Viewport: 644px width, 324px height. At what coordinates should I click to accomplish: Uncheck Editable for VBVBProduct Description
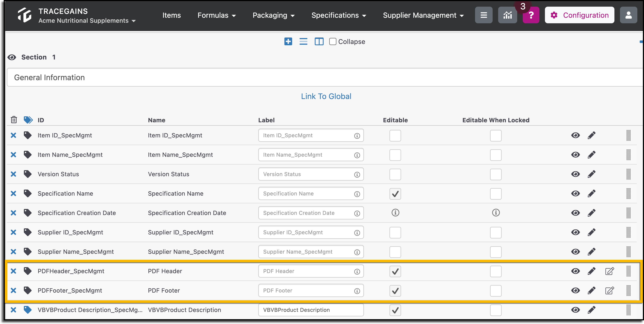click(395, 310)
